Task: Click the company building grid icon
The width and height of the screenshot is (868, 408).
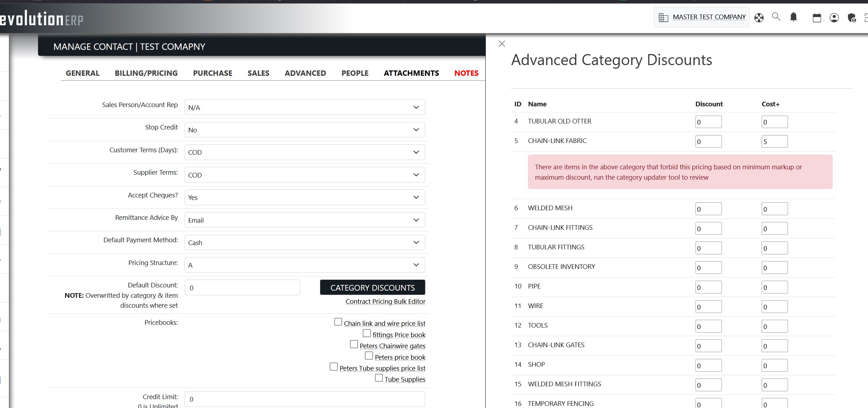Action: click(x=663, y=17)
